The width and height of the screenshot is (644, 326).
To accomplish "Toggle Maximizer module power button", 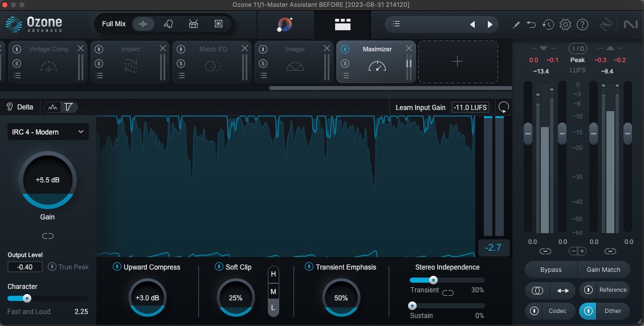I will coord(345,49).
